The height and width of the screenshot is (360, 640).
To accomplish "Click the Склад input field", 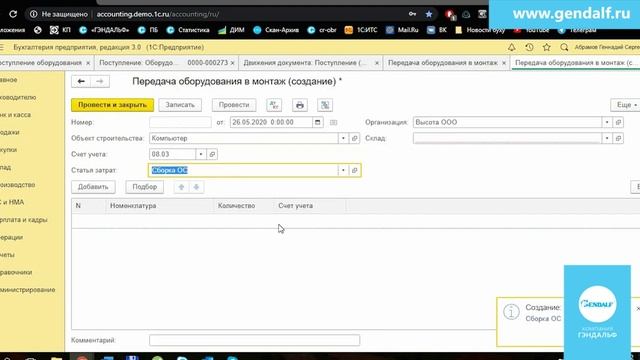I will (x=507, y=138).
